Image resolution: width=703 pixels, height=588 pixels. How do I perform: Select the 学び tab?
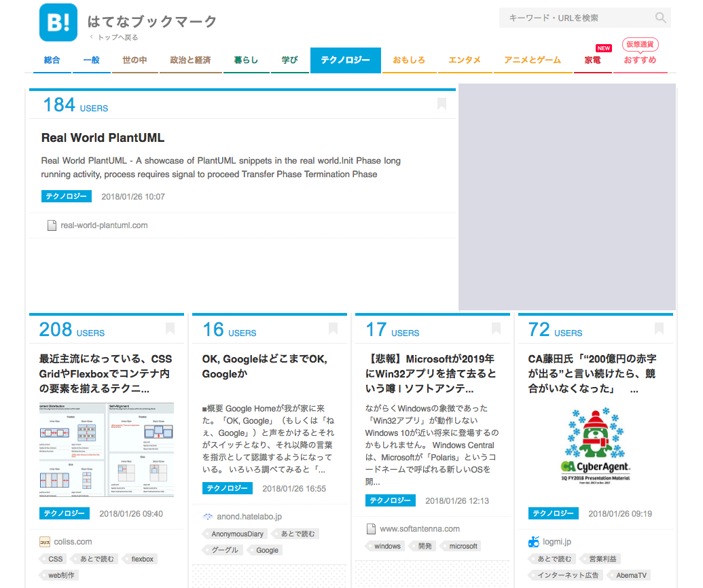click(289, 60)
